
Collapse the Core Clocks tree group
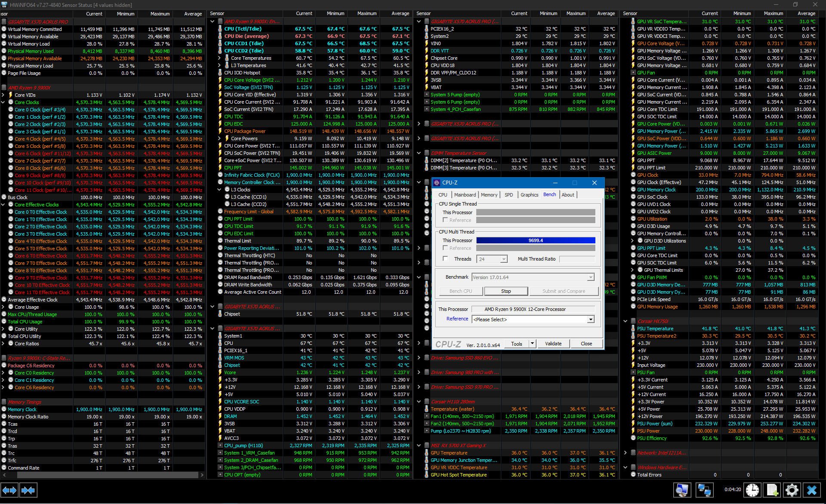(x=3, y=102)
